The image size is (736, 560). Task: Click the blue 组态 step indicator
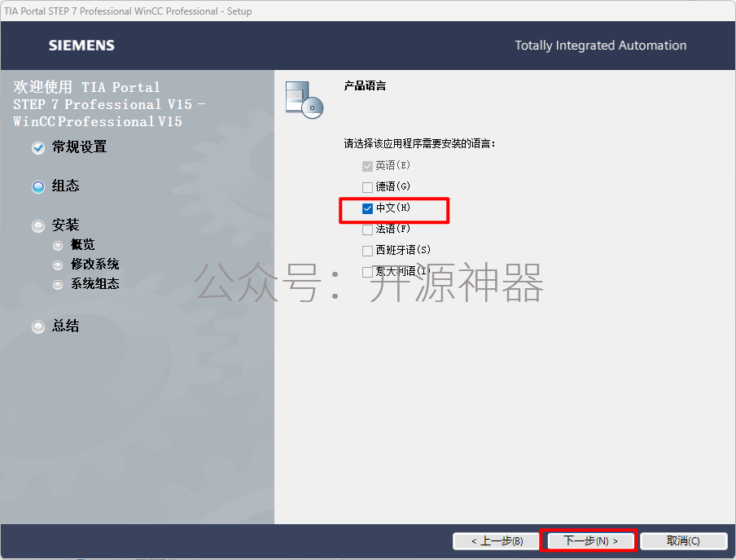pos(38,187)
